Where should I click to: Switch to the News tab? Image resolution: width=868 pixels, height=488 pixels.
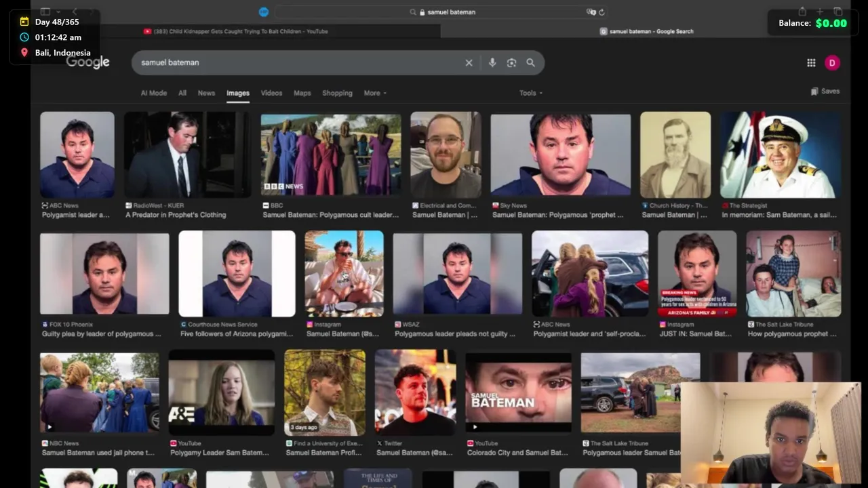click(206, 93)
